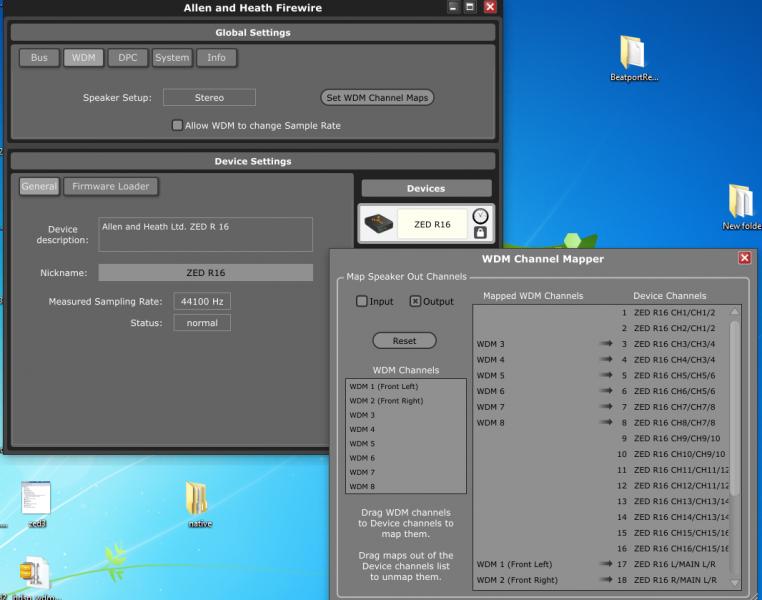
Task: Click mapped WDM 3 entry in device list
Action: [490, 344]
